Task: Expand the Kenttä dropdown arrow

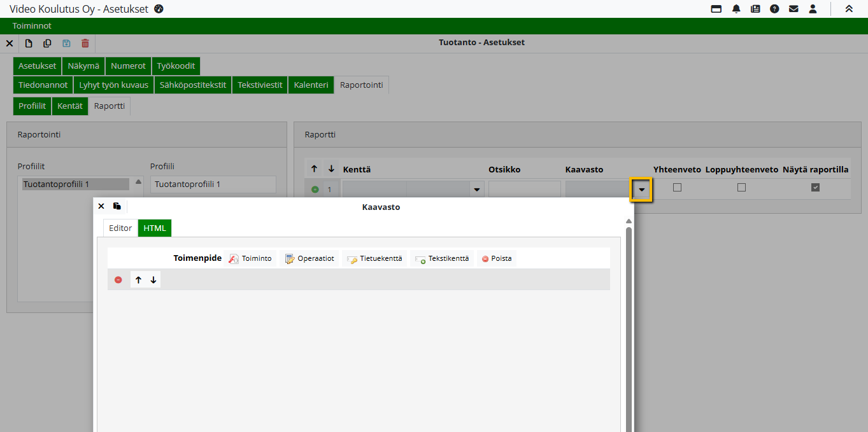Action: 476,190
